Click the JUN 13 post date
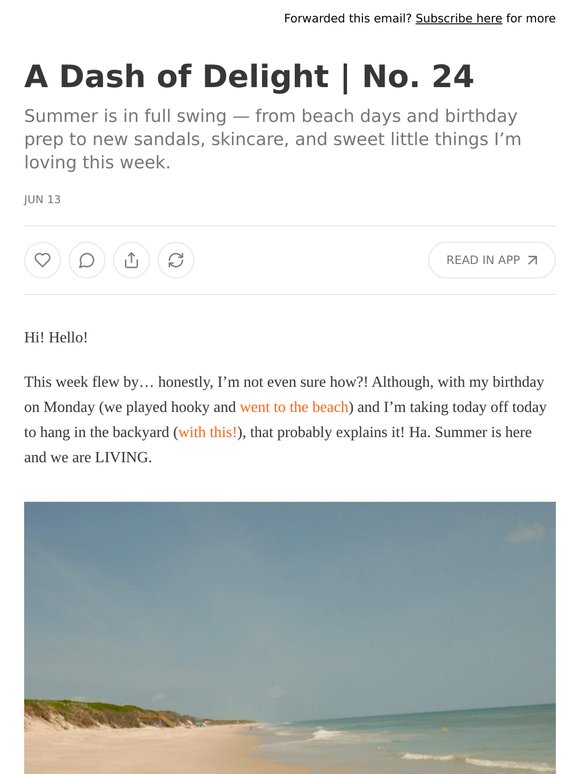The width and height of the screenshot is (580, 774). coord(42,199)
